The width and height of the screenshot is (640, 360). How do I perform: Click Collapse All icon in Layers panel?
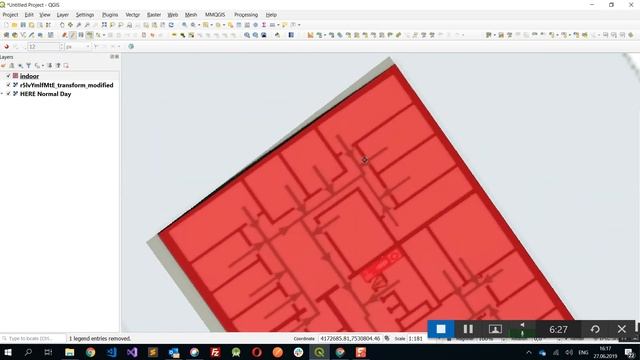tap(58, 65)
